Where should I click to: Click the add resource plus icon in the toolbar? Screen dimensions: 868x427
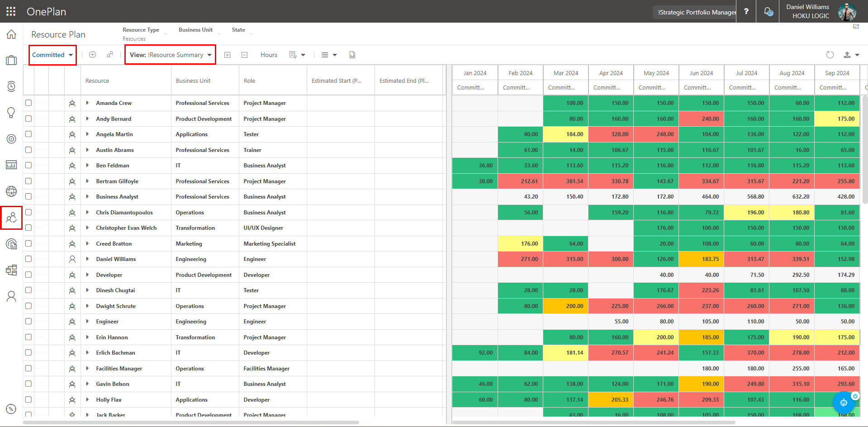[x=92, y=54]
